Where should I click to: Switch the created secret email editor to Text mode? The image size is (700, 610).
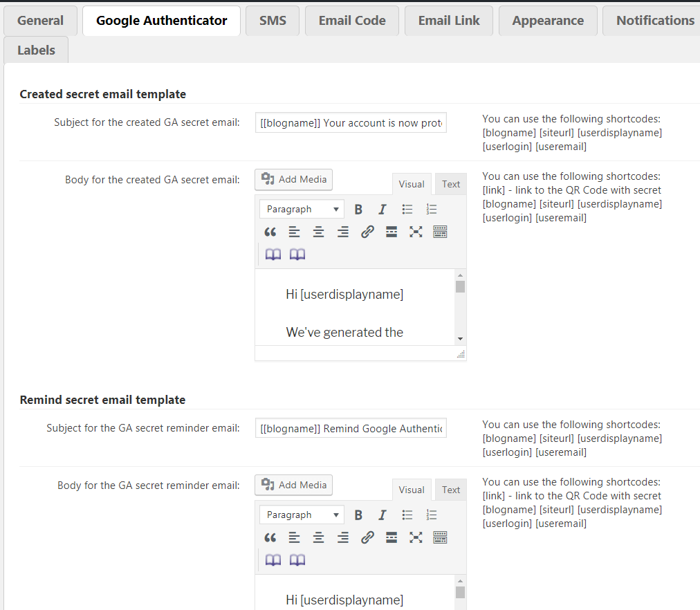[451, 184]
